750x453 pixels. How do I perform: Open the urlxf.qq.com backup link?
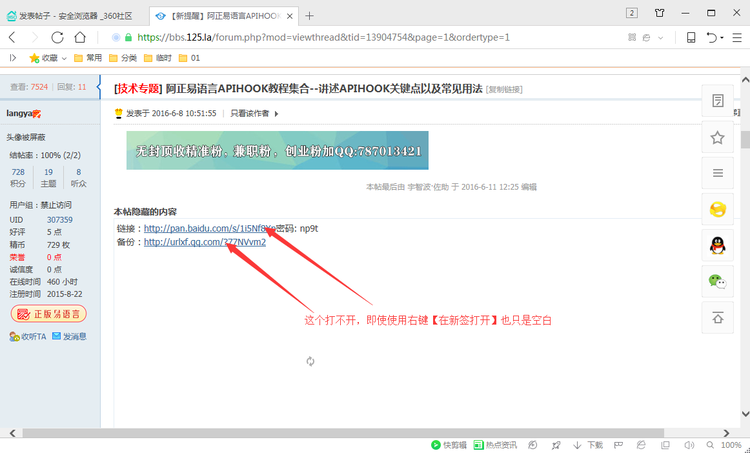205,242
